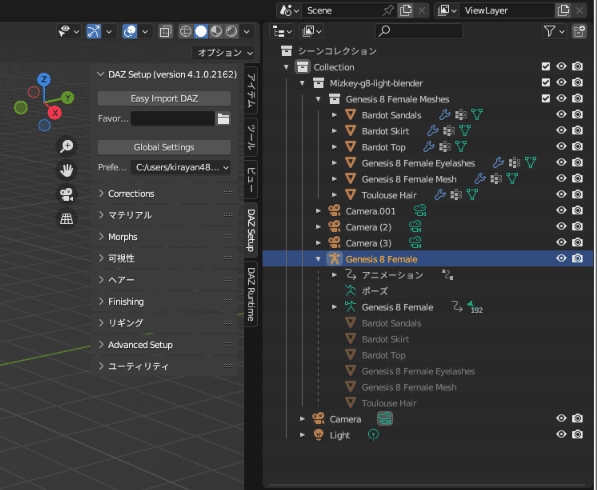The height and width of the screenshot is (490, 597).
Task: Toggle X-ray view icon
Action: click(165, 31)
